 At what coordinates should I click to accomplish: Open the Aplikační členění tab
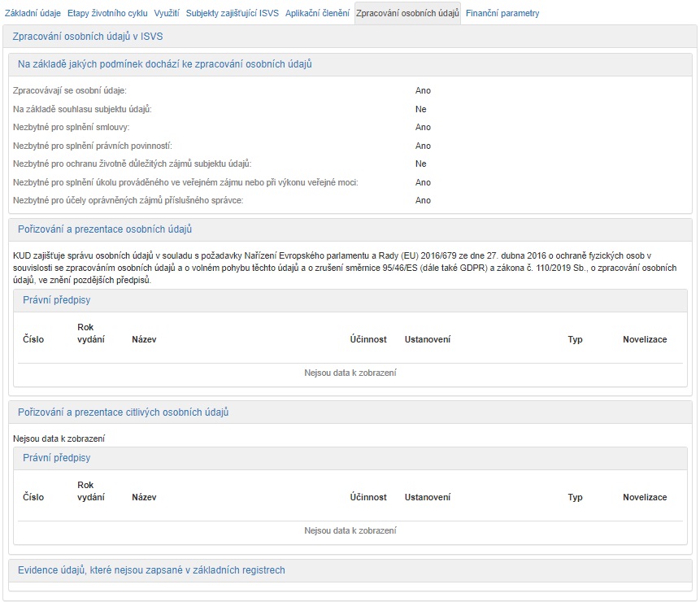point(317,13)
